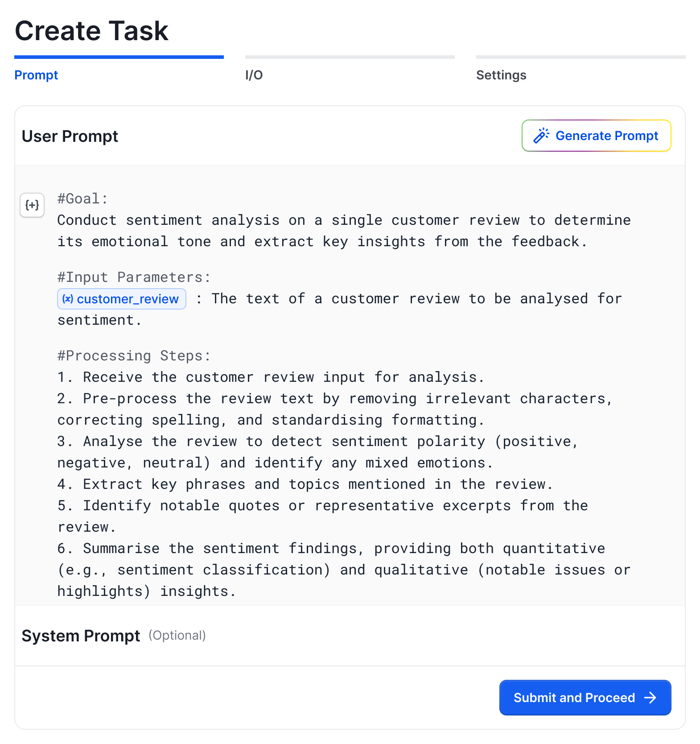This screenshot has height=744, width=700.
Task: Click the 'Create Task' page heading
Action: 91,31
